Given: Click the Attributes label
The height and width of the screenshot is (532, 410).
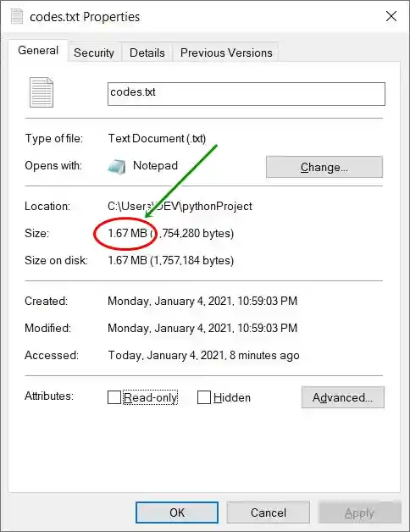Looking at the screenshot, I should point(49,396).
